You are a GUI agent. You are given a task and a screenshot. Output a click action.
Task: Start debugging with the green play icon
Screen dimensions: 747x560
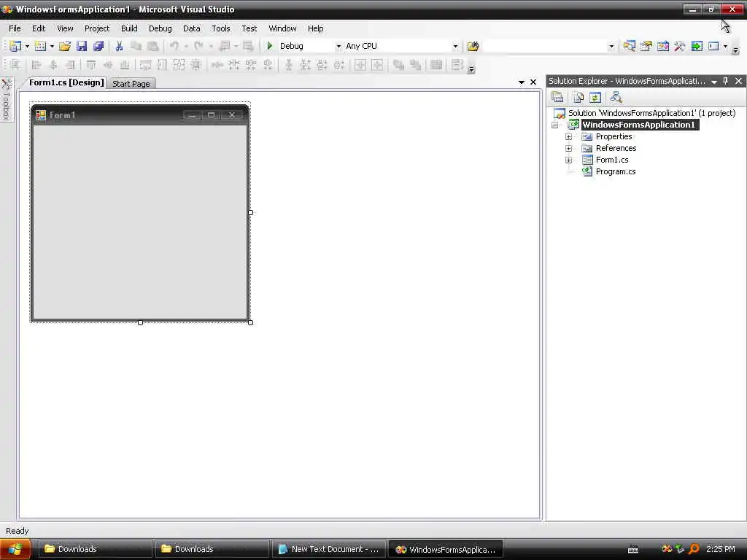tap(270, 46)
